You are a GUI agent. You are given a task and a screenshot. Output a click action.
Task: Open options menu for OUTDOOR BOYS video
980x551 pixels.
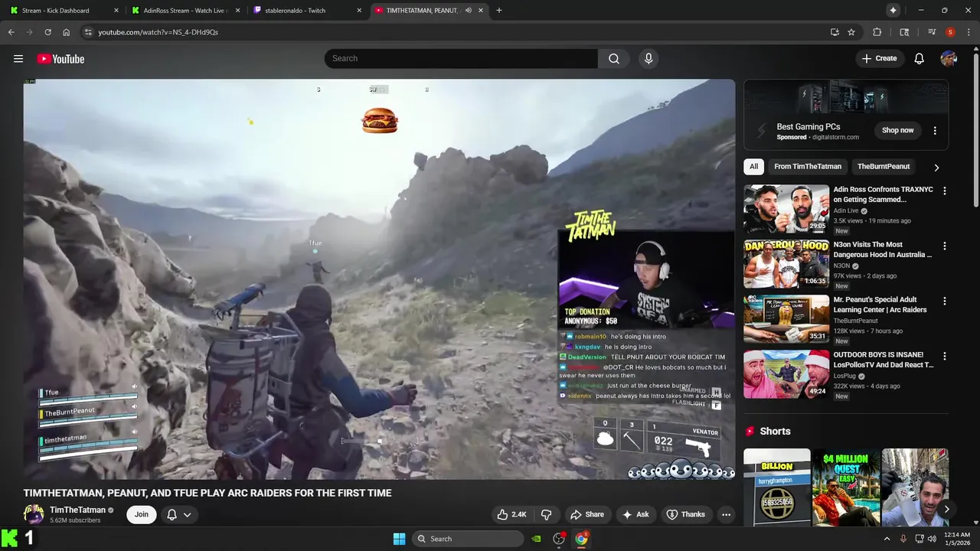click(x=944, y=357)
